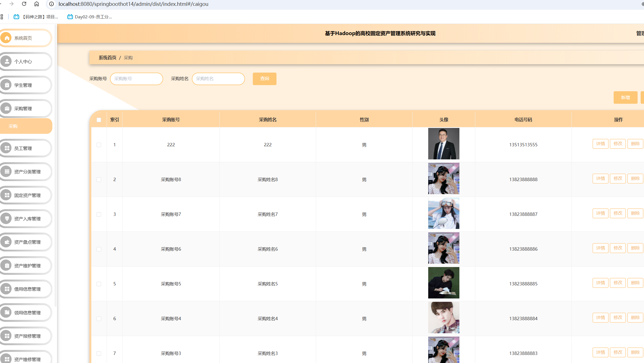Image resolution: width=644 pixels, height=363 pixels.
Task: Toggle the select-all checkbox in table header
Action: 99,120
